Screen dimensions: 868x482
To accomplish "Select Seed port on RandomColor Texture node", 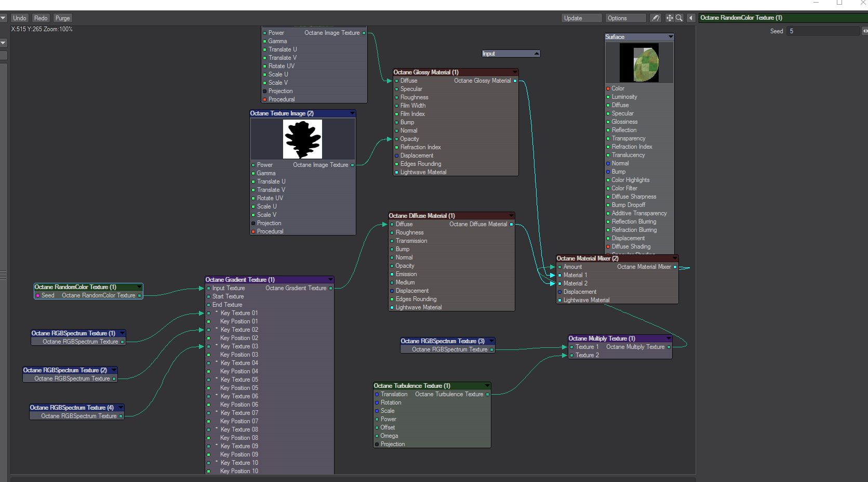I will 37,295.
